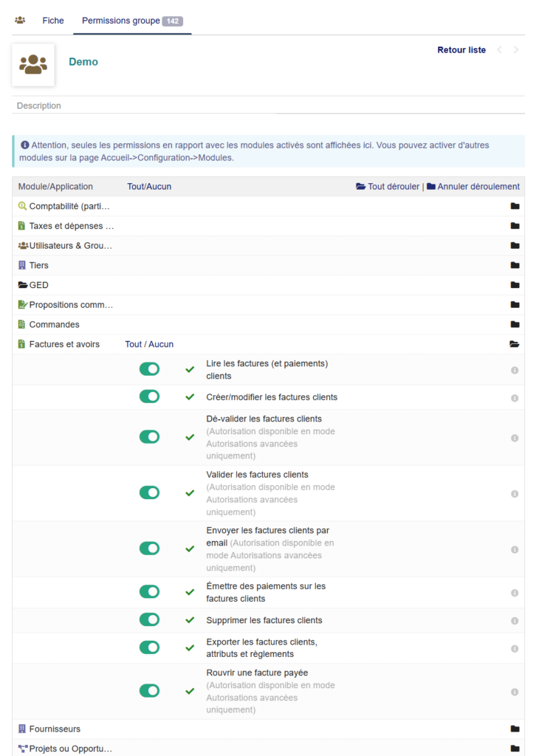Click the Utilisateurs & Groupes module icon
The height and width of the screenshot is (756, 536).
(23, 245)
